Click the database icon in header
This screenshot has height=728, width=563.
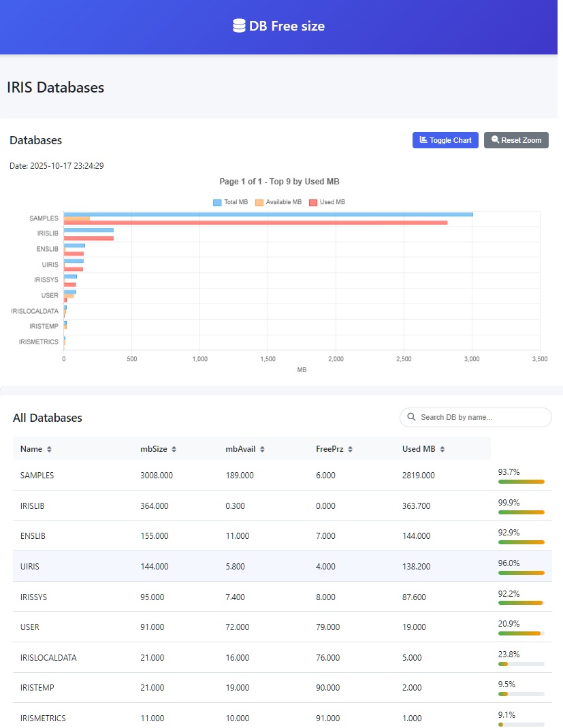[x=238, y=26]
